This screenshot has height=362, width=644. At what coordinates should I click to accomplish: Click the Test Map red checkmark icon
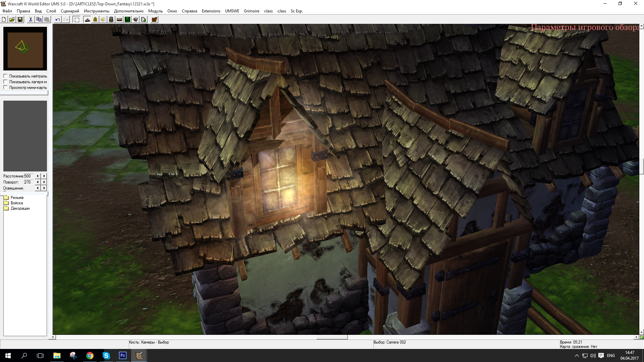[154, 19]
